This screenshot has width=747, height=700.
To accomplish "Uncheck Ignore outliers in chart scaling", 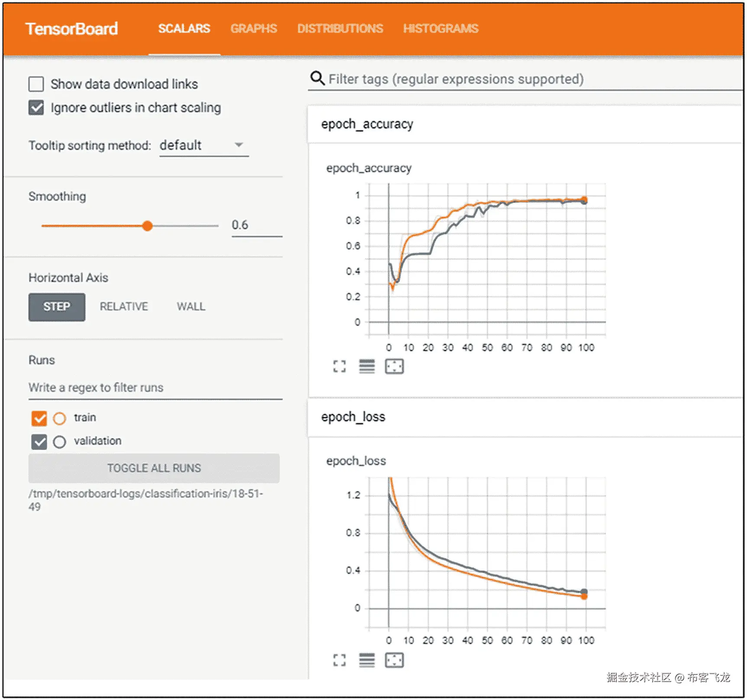I will pos(36,107).
